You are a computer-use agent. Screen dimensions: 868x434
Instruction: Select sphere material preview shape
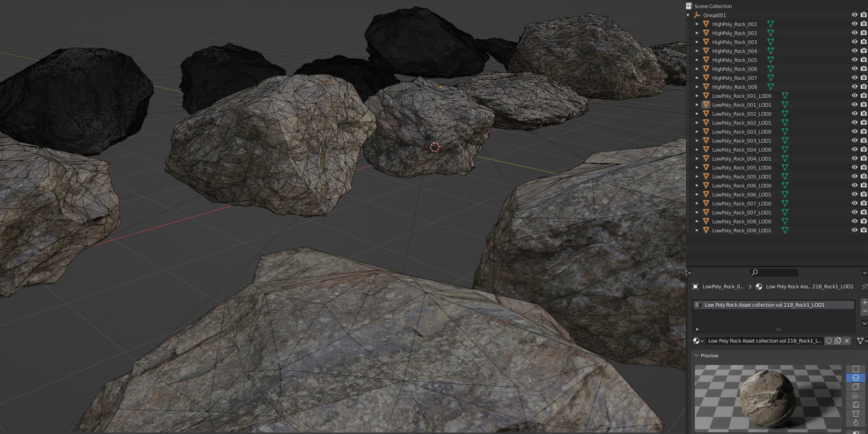click(856, 378)
